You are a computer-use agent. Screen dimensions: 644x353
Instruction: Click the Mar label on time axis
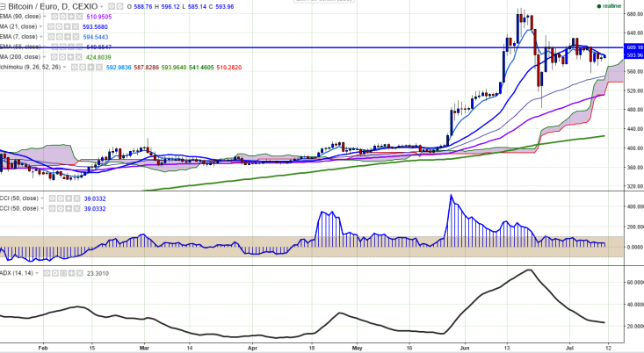144,348
